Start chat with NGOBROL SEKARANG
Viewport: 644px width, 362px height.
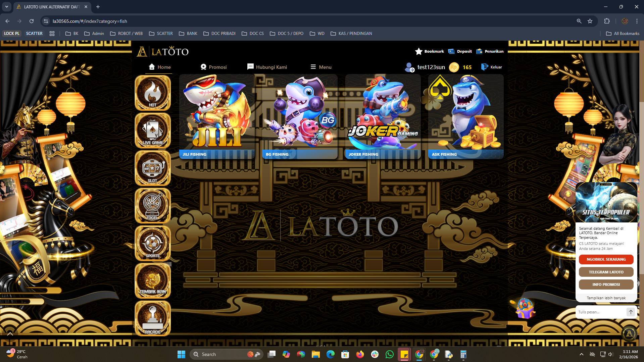[x=606, y=259]
